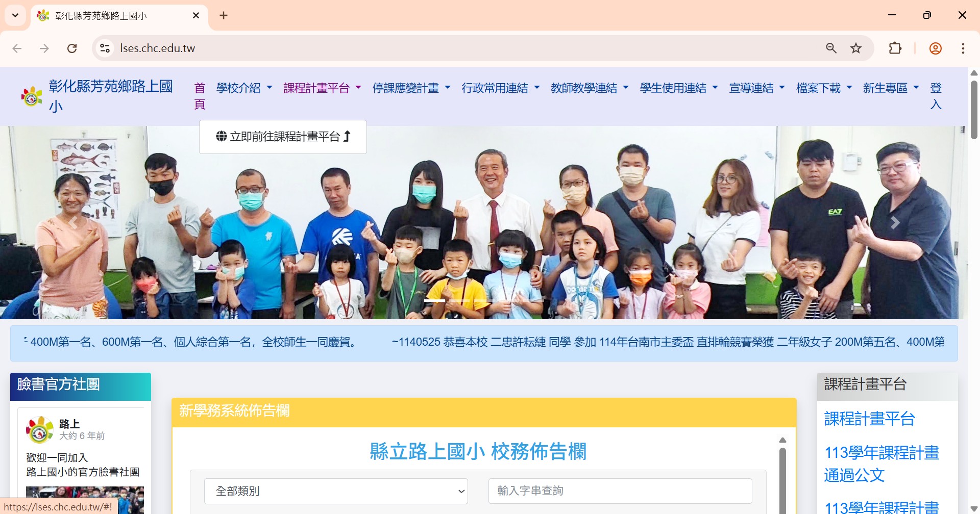This screenshot has width=980, height=514.
Task: Click the school logo beside the site title
Action: pyautogui.click(x=32, y=96)
